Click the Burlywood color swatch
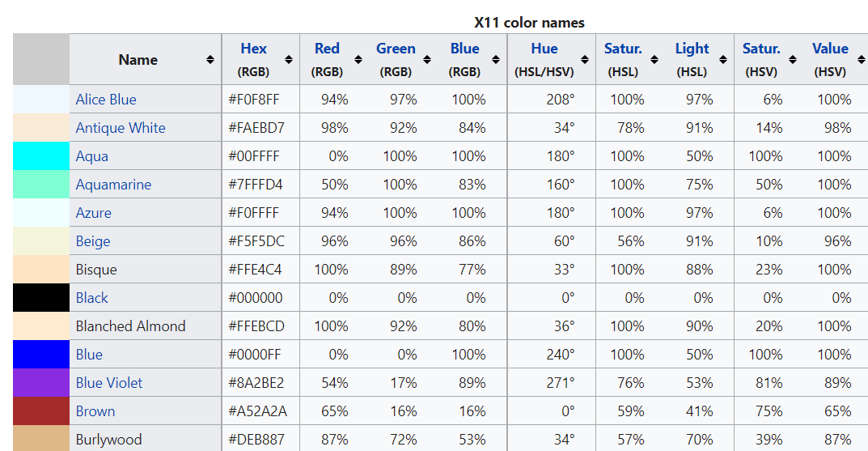The image size is (868, 451). coord(41,438)
